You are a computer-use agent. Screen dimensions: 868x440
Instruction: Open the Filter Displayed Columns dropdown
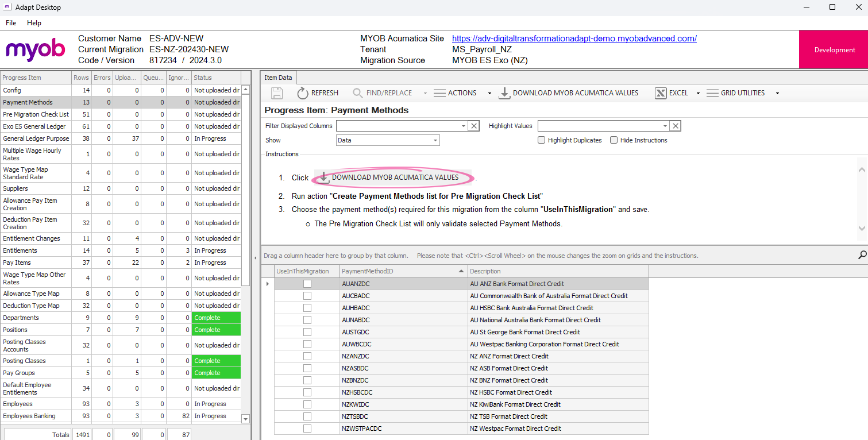463,125
